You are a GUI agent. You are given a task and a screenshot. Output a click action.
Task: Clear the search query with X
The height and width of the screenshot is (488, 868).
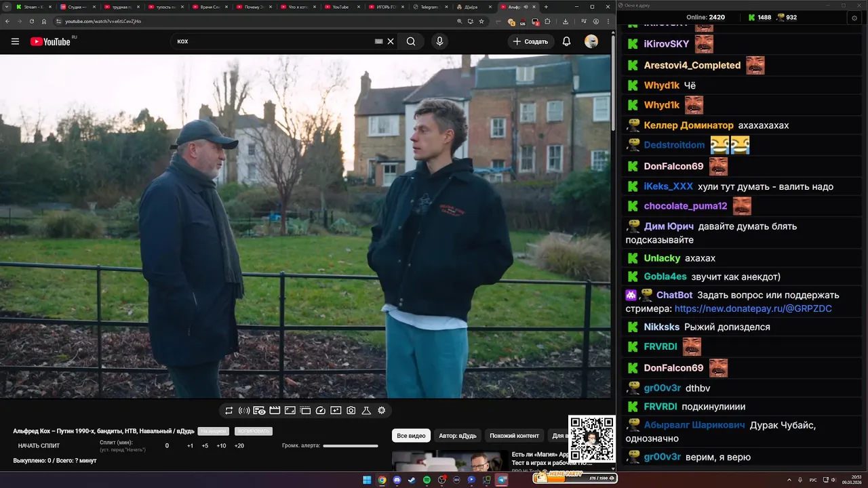click(x=391, y=41)
